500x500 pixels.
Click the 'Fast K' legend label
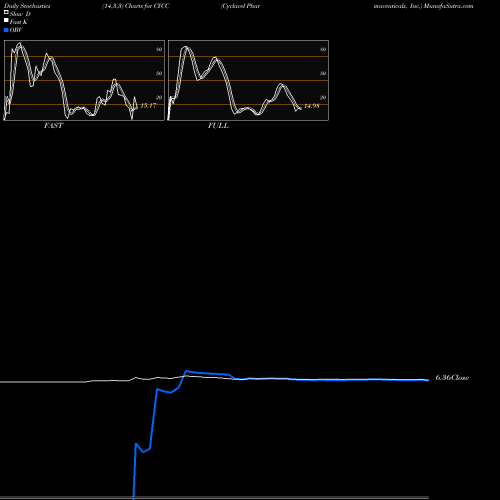click(19, 22)
